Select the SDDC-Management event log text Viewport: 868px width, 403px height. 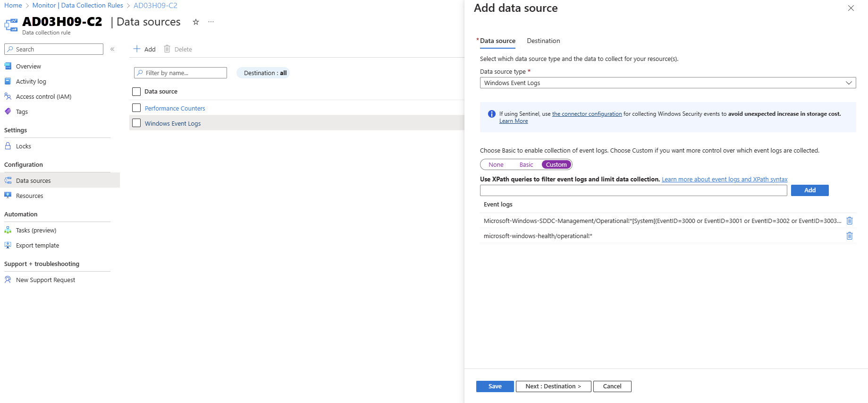[x=663, y=221]
